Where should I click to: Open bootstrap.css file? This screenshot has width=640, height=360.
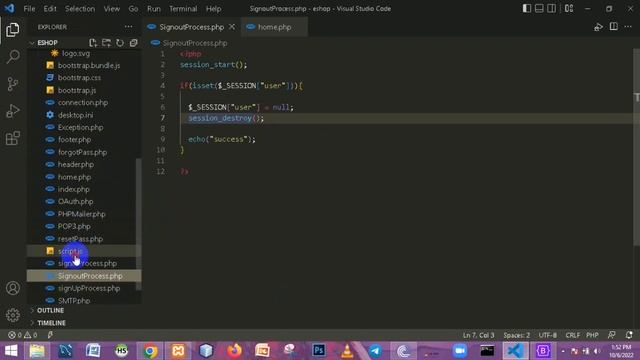click(x=84, y=78)
